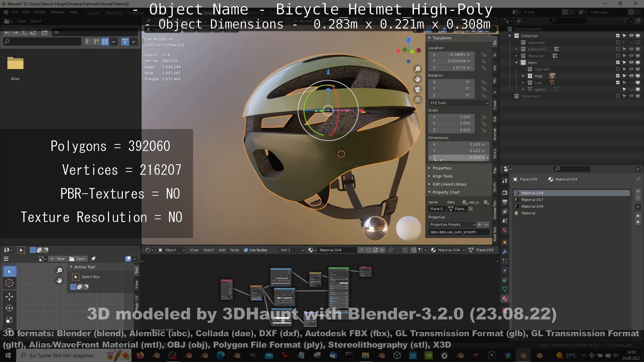Open the Object properties tab icon
The image size is (644, 362).
tap(505, 242)
